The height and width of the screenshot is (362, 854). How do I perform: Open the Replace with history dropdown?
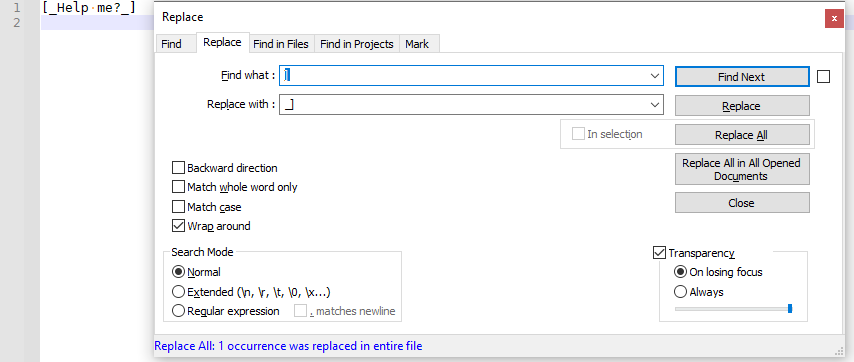click(655, 105)
